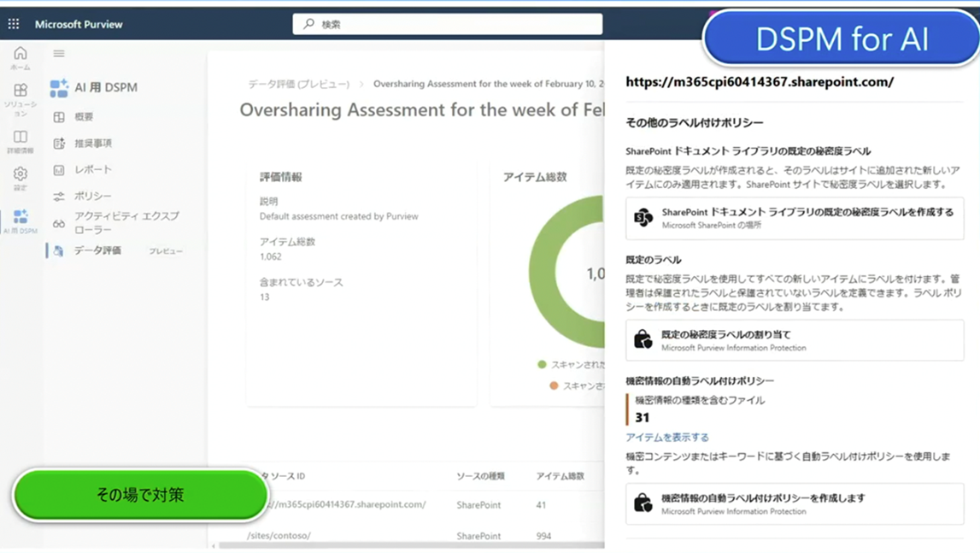Open the Settings gear icon in left rail
Viewport: 980px width, 553px height.
(20, 174)
